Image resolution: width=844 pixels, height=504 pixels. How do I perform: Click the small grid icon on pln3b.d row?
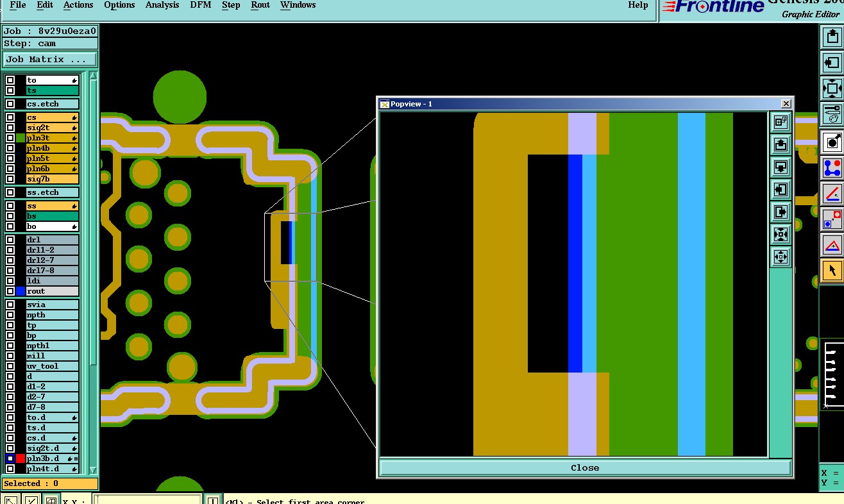[76, 459]
